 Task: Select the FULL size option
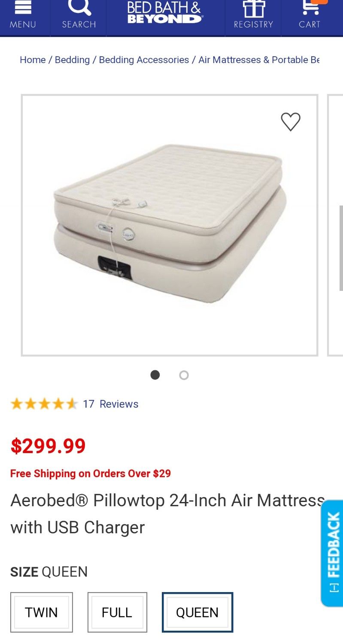[117, 612]
